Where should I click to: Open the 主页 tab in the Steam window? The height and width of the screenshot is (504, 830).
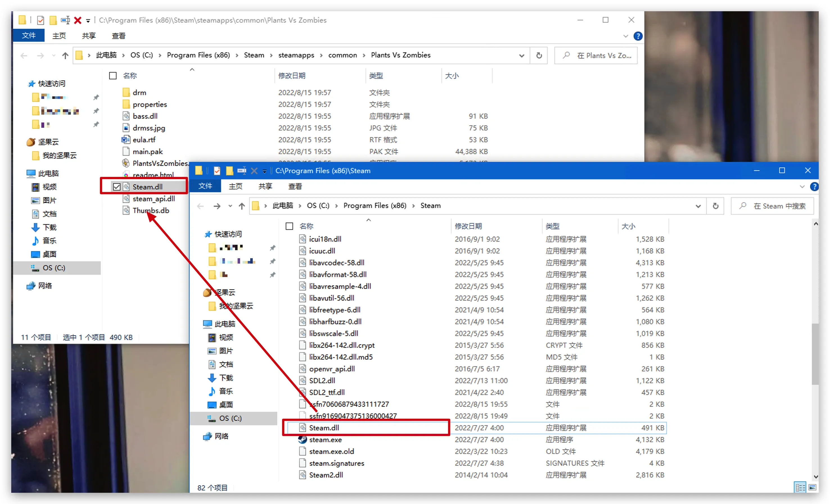[x=235, y=186]
